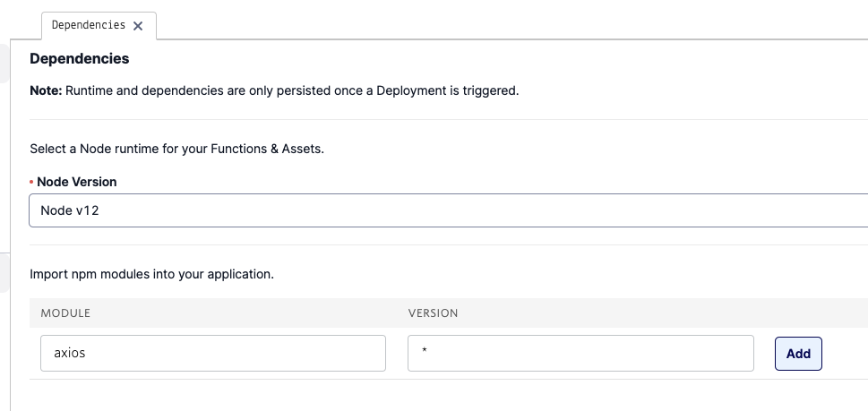Click the Import npm modules description text
Screen dimensions: 868x411
(x=151, y=274)
